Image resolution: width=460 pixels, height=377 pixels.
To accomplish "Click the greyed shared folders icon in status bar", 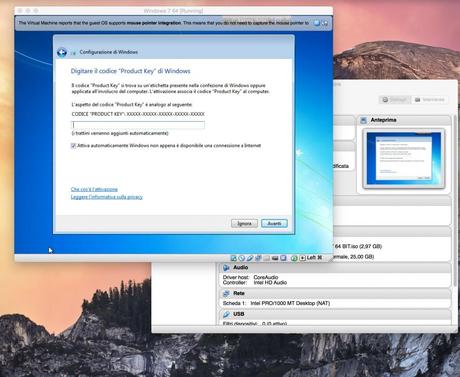I will 266,258.
